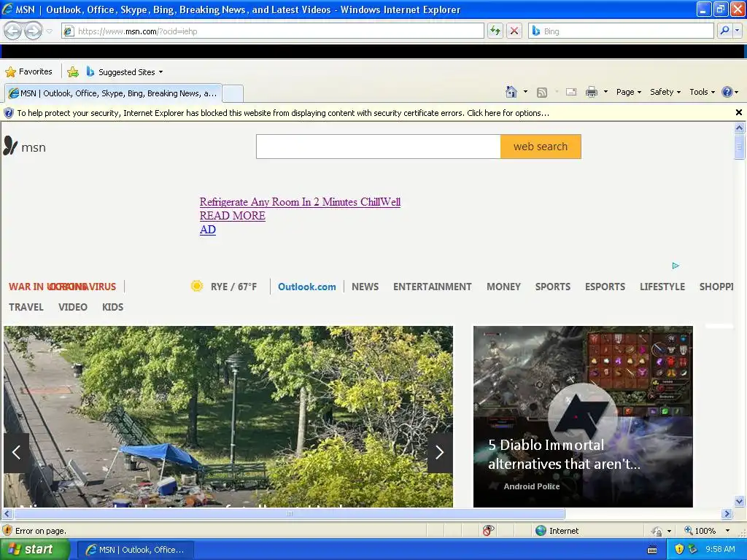
Task: Click the address bar URL field
Action: (x=273, y=31)
